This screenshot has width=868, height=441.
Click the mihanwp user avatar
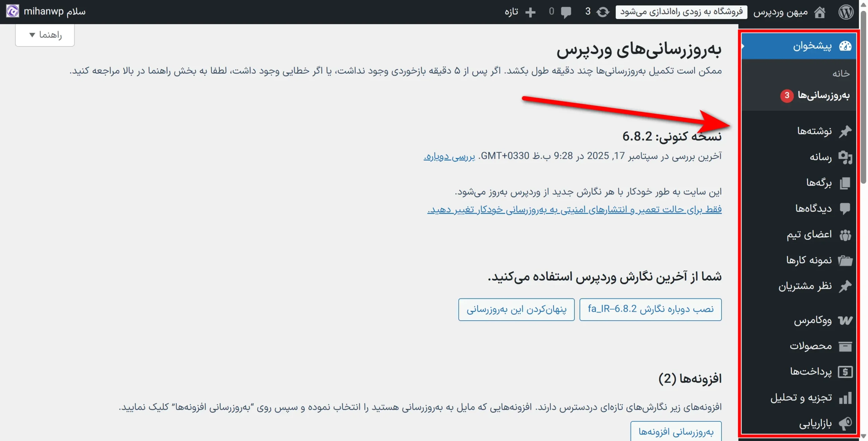tap(13, 12)
